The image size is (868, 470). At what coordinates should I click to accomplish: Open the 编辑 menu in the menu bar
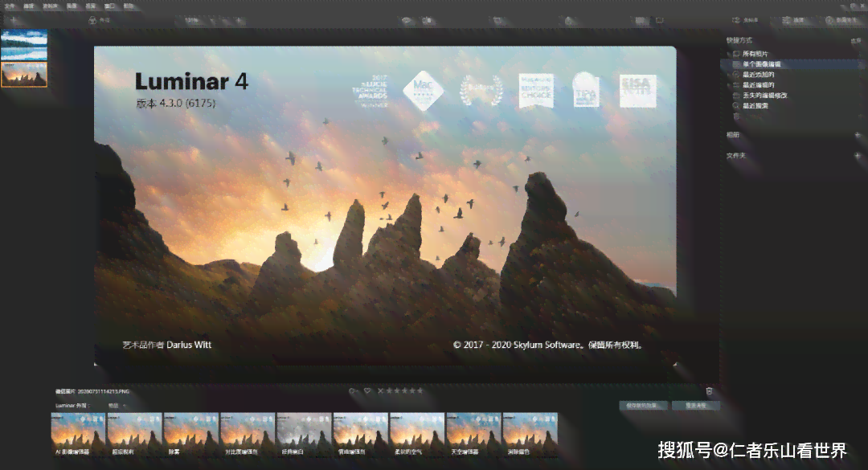pyautogui.click(x=29, y=6)
